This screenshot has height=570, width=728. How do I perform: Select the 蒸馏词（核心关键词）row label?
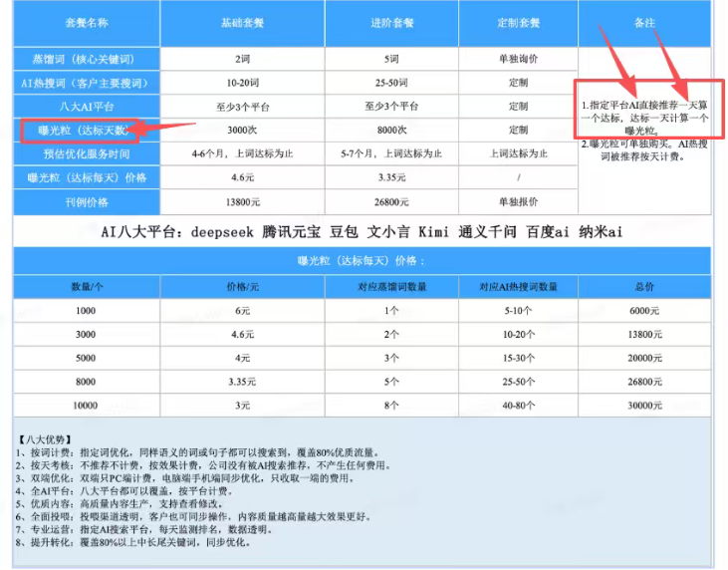click(x=87, y=59)
